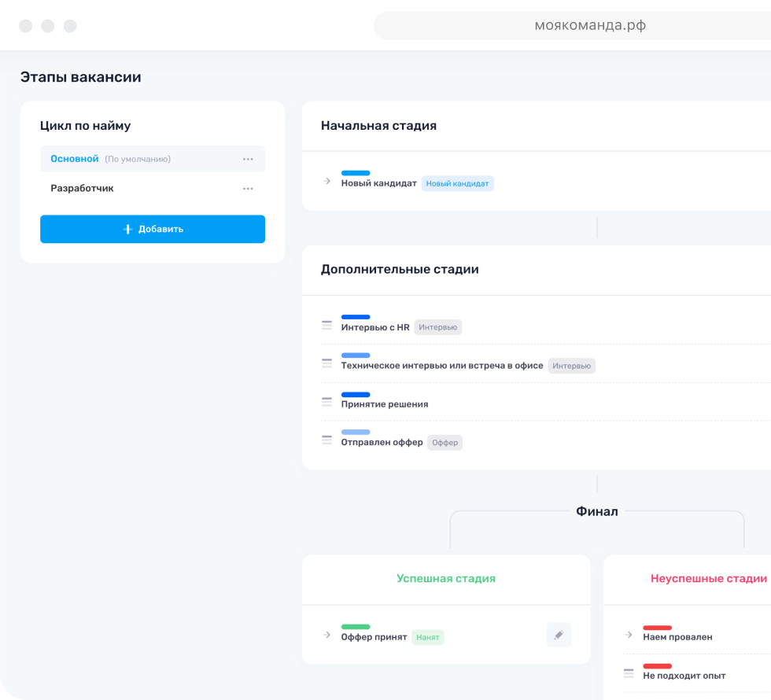Click the Этапы вакансии page title
The height and width of the screenshot is (700, 771).
tap(80, 77)
